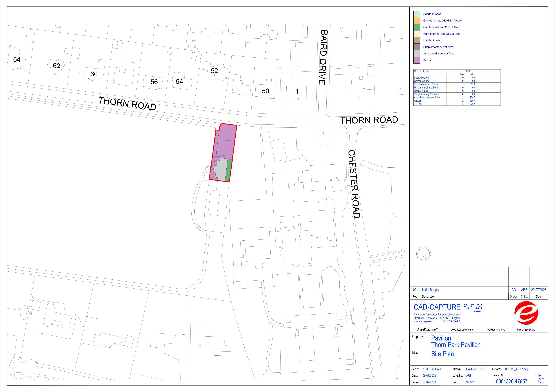This screenshot has width=555, height=392.
Task: Click the Associated Non-Net Area value '128.7'
Action: [x=472, y=98]
